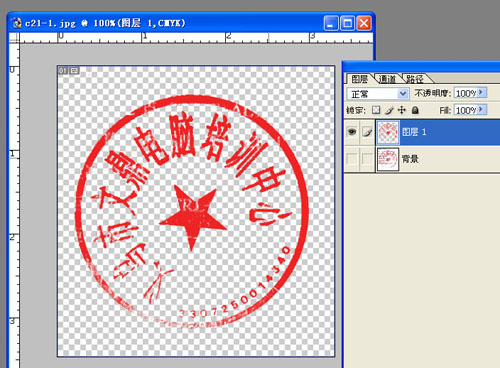Toggle lock position move icon

click(402, 110)
